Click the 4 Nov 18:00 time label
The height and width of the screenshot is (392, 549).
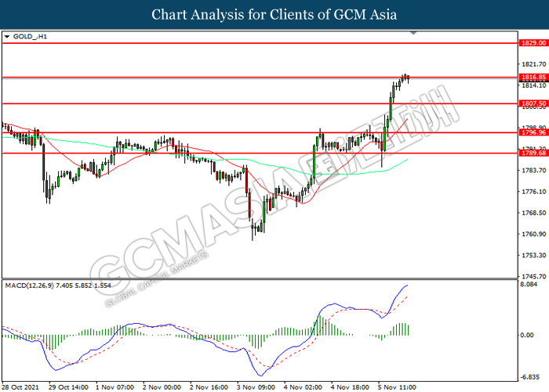(x=350, y=387)
